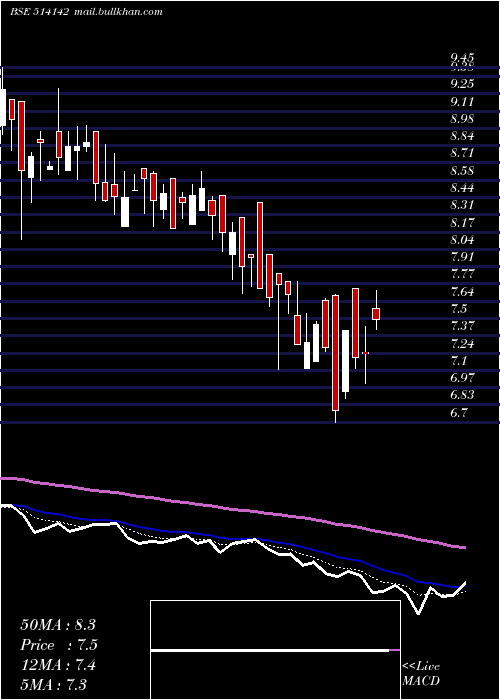Click the 12MA : 7.4 readout

tap(57, 665)
